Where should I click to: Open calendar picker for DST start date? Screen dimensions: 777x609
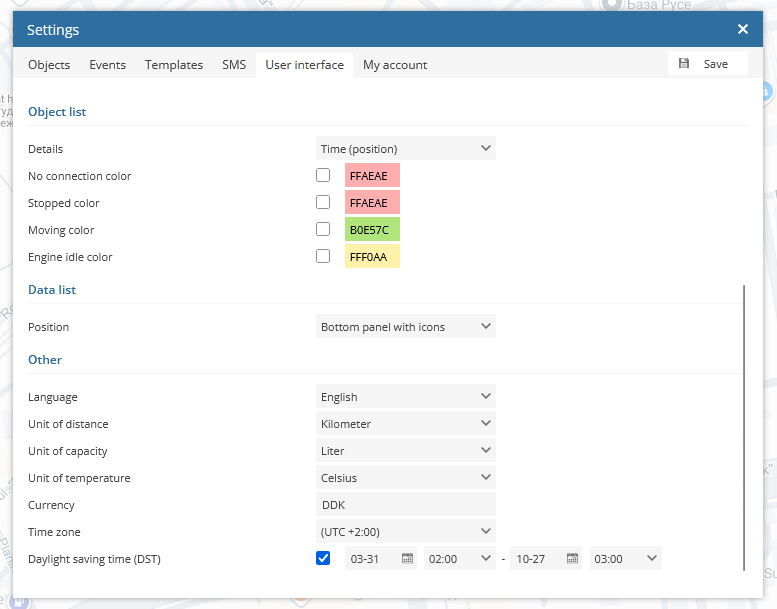407,559
